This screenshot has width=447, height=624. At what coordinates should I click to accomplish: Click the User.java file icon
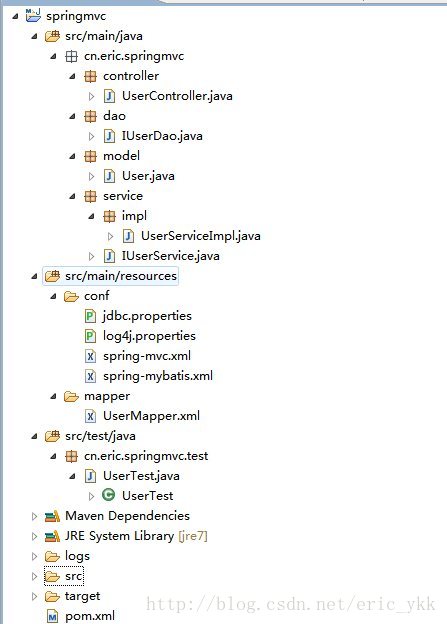tap(109, 176)
